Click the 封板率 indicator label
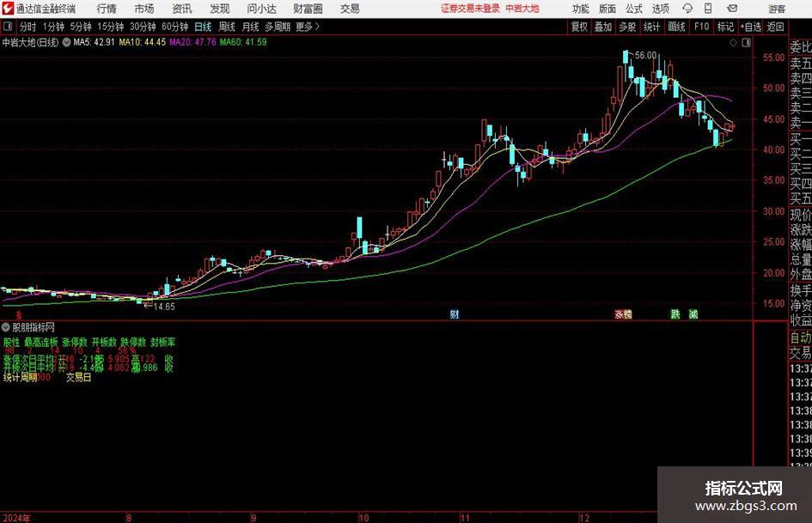Viewport: 812px width, 523px height. tap(163, 342)
